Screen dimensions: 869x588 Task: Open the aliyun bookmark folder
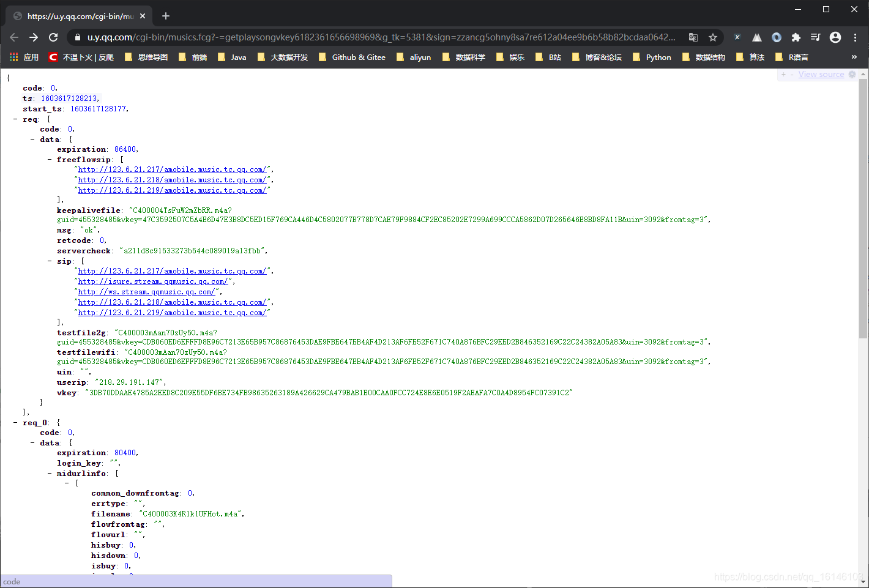(x=413, y=57)
